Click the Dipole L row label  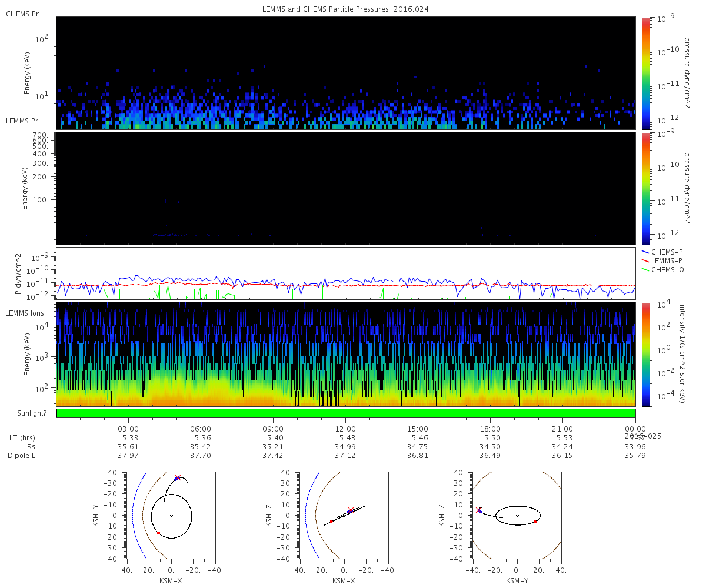pos(22,456)
